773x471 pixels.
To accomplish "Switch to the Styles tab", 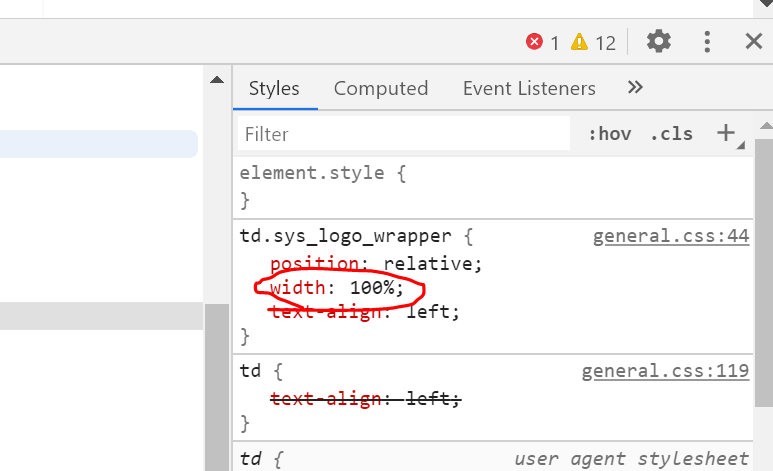I will (x=274, y=88).
